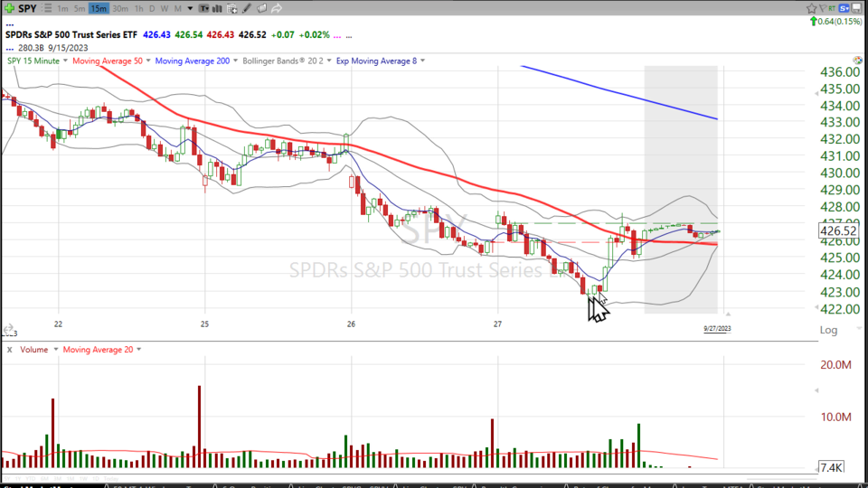This screenshot has height=488, width=868.
Task: Click the SPDRs S&P 500 Trust Series ETF title
Action: tap(71, 34)
